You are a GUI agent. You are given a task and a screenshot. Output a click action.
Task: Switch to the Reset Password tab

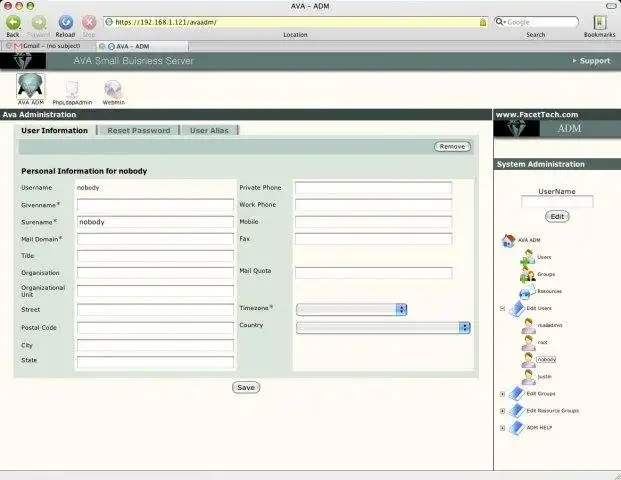139,130
